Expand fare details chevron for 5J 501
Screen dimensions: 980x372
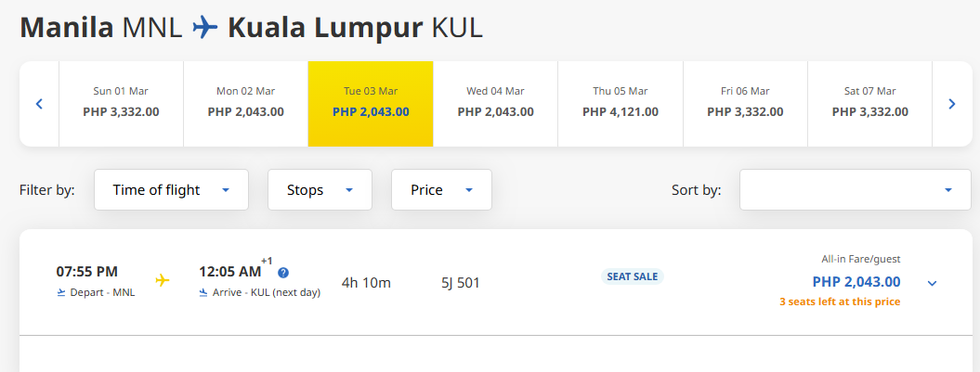(x=933, y=283)
